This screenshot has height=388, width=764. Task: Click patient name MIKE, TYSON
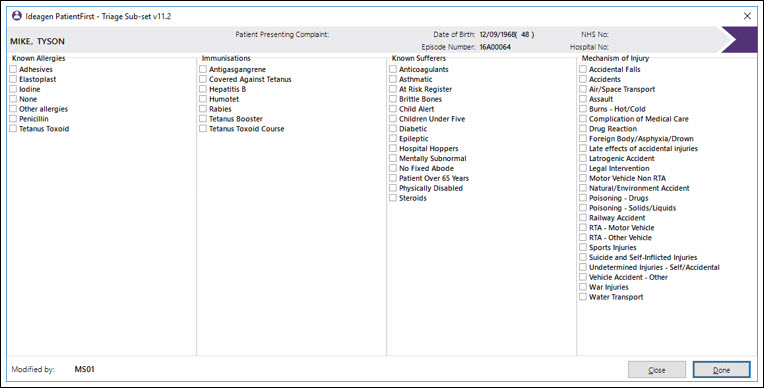[37, 41]
